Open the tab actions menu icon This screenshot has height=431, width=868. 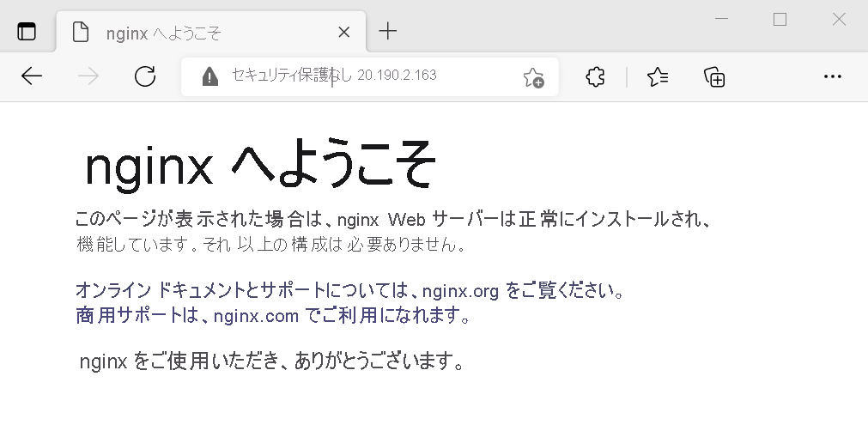[27, 32]
